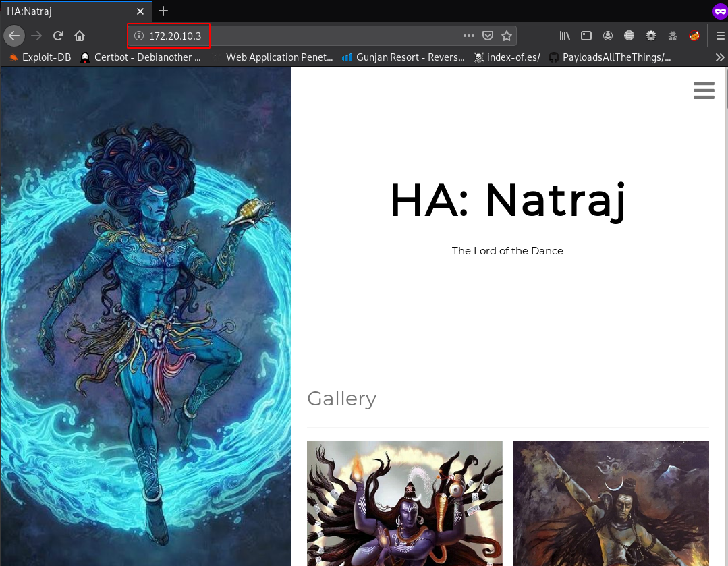Click the private browsing mask icon

pyautogui.click(x=720, y=11)
